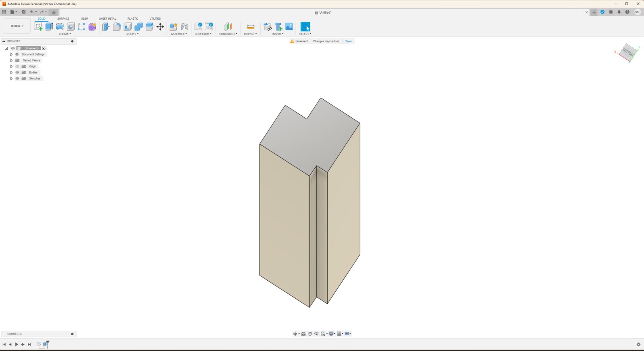This screenshot has height=351, width=644.
Task: Open the MODIFY dropdown menu
Action: pyautogui.click(x=132, y=34)
